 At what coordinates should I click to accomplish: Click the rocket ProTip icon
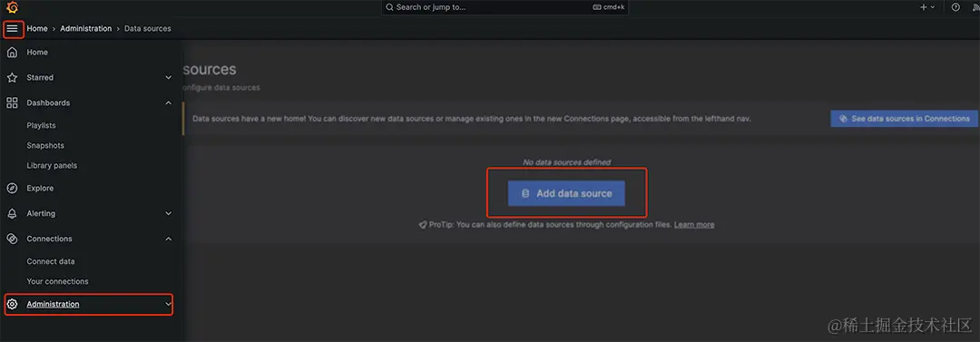pos(423,224)
